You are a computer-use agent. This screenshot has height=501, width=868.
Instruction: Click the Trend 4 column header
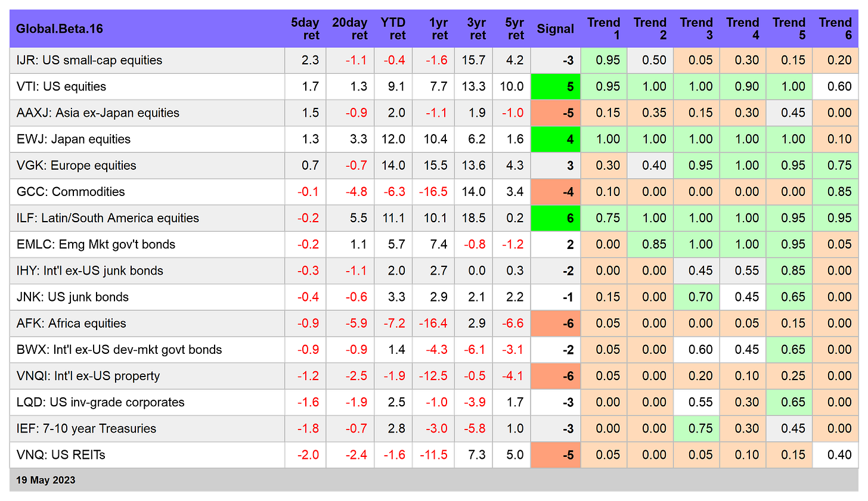(x=743, y=29)
